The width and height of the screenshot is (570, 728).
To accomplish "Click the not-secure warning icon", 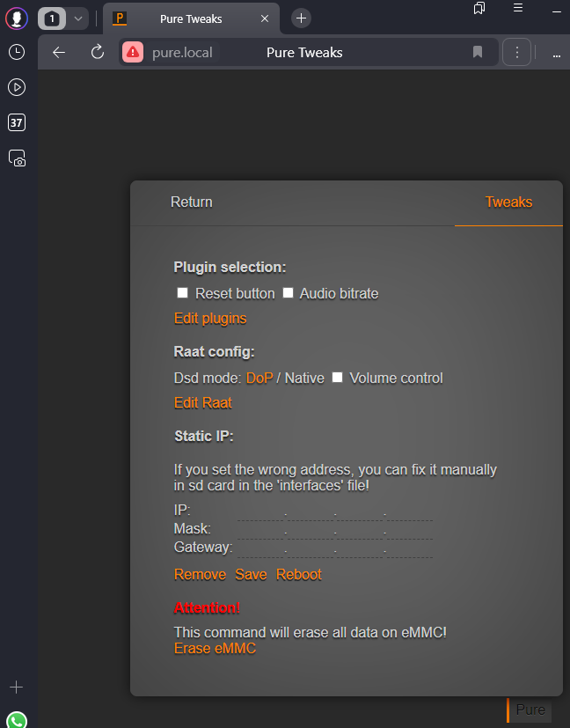I will [x=133, y=53].
